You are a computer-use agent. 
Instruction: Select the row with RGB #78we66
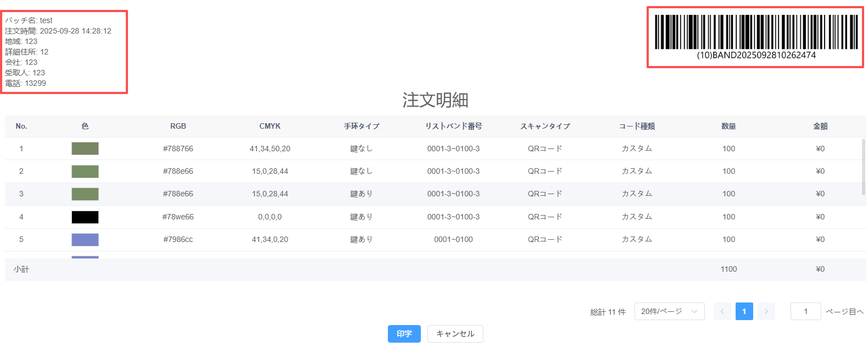178,217
